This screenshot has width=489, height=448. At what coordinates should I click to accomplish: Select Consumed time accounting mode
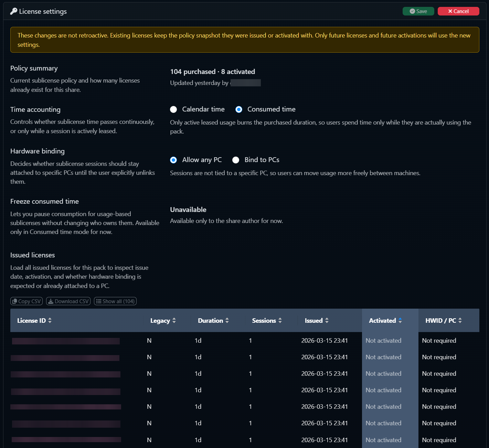pos(239,109)
